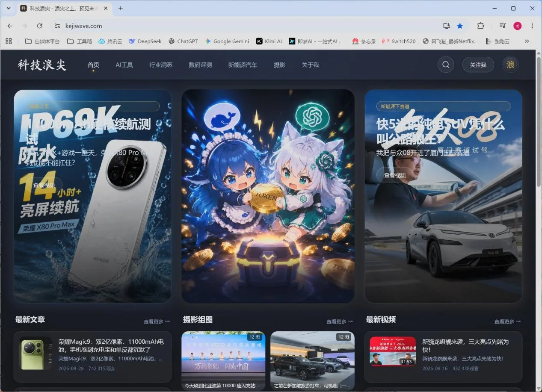This screenshot has width=542, height=392.
Task: Open the site search magnifier icon
Action: tap(446, 65)
